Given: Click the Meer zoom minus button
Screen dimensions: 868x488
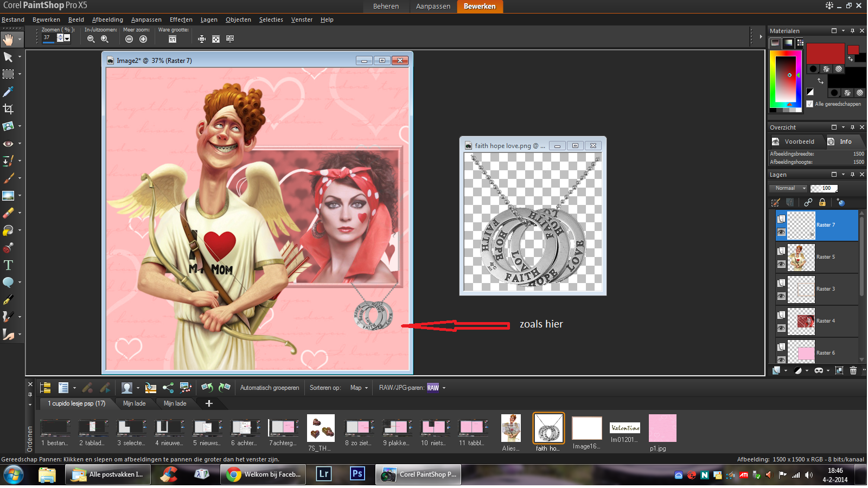Looking at the screenshot, I should coord(129,39).
